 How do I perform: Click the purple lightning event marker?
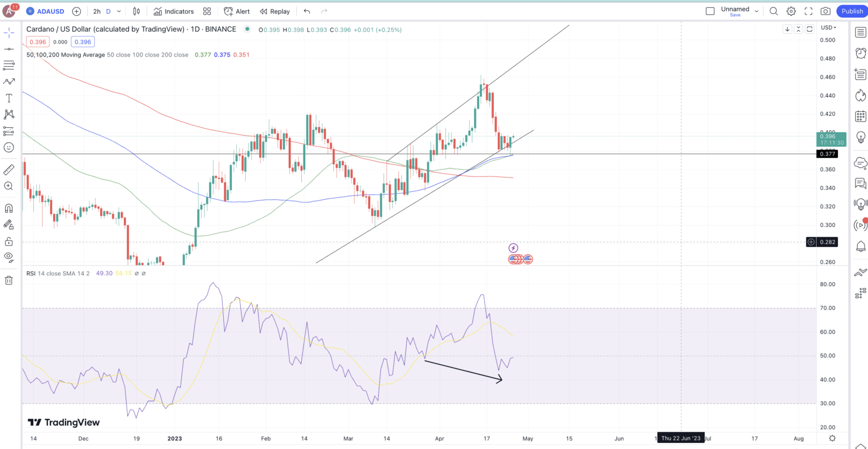tap(513, 248)
